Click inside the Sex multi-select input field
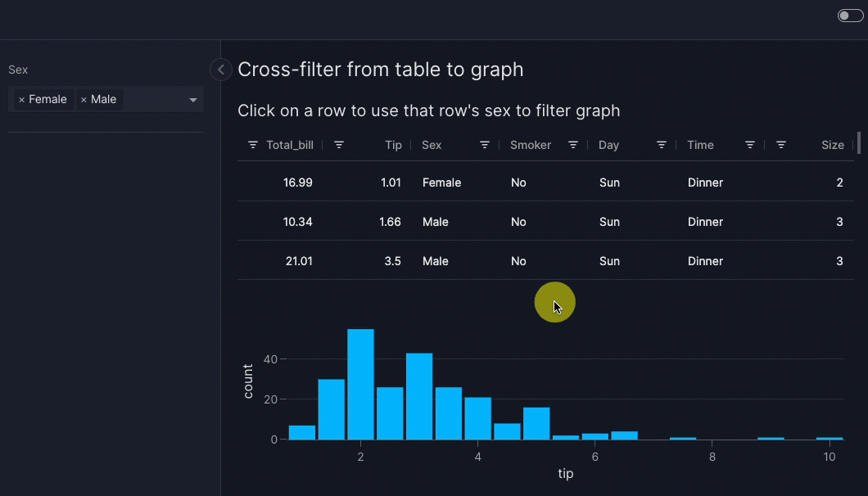 click(x=154, y=100)
